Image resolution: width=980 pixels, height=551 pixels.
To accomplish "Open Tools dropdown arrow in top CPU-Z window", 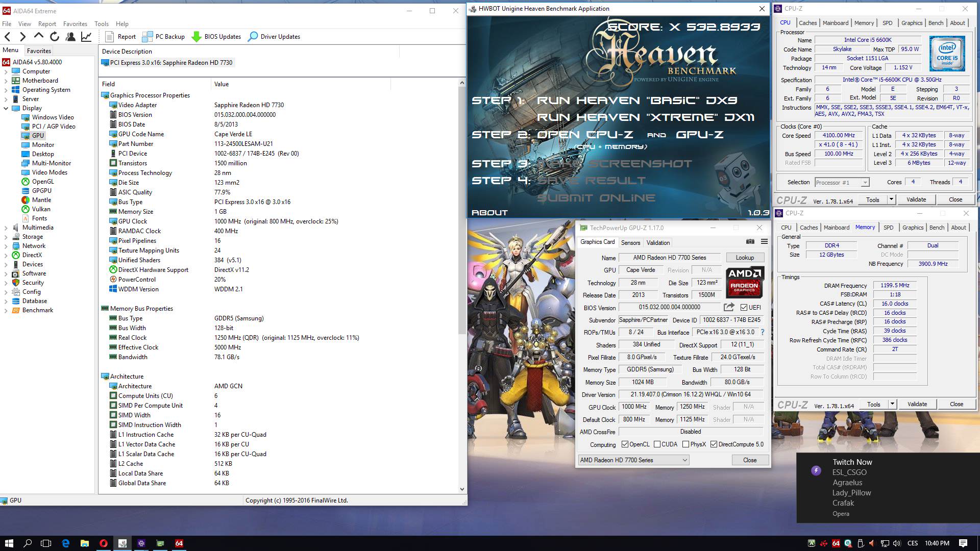I will [891, 199].
